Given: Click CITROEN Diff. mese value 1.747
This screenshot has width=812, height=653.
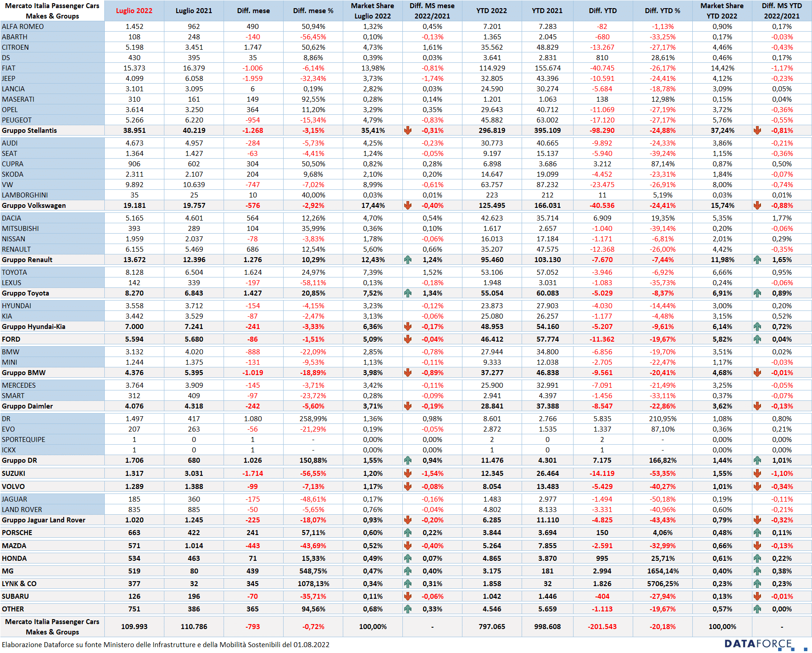Looking at the screenshot, I should 252,47.
